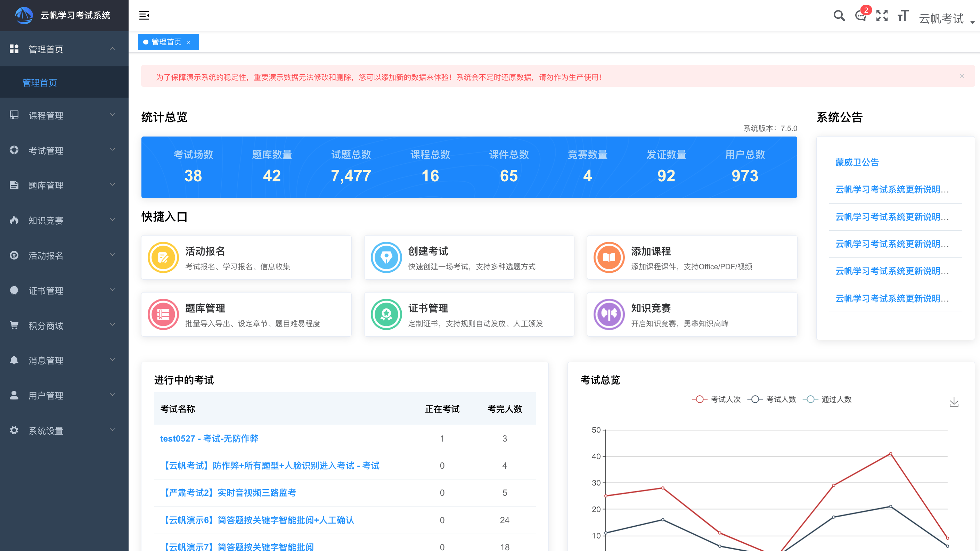The width and height of the screenshot is (980, 551).
Task: Click the purple 知识竞赛 shortcut icon
Action: 609,314
